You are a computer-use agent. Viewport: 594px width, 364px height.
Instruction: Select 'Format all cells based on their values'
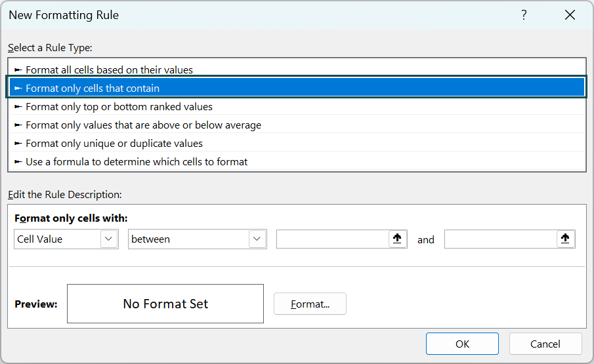(109, 70)
